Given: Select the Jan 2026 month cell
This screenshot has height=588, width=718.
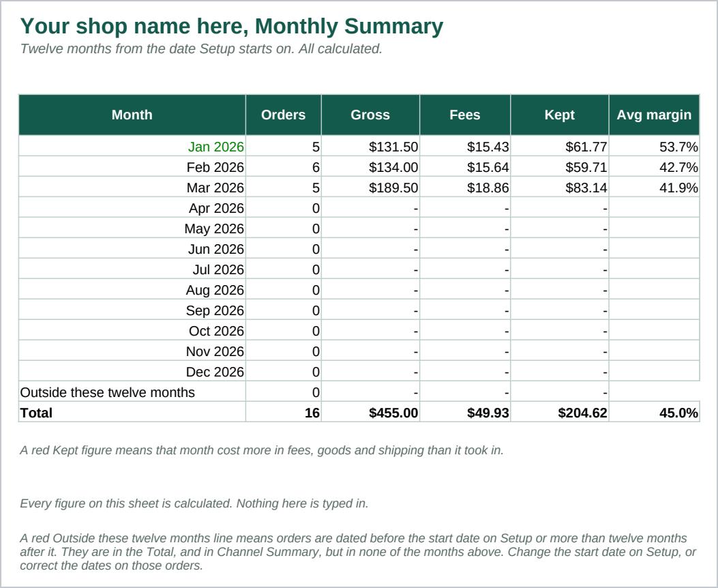Looking at the screenshot, I should coord(132,147).
